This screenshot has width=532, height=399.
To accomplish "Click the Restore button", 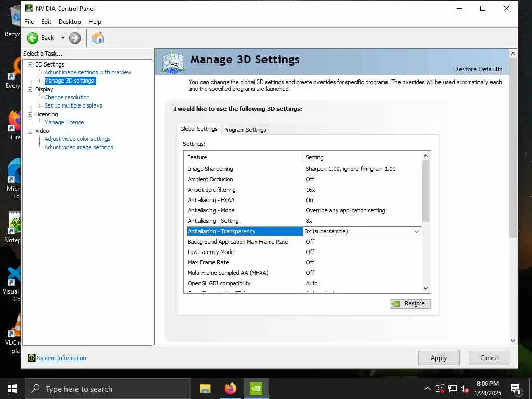I will (x=410, y=303).
